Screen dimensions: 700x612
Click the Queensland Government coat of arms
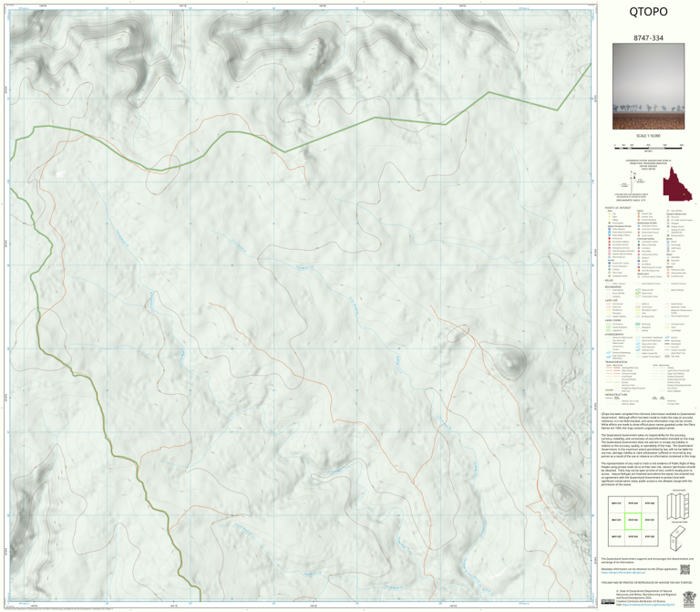click(689, 597)
